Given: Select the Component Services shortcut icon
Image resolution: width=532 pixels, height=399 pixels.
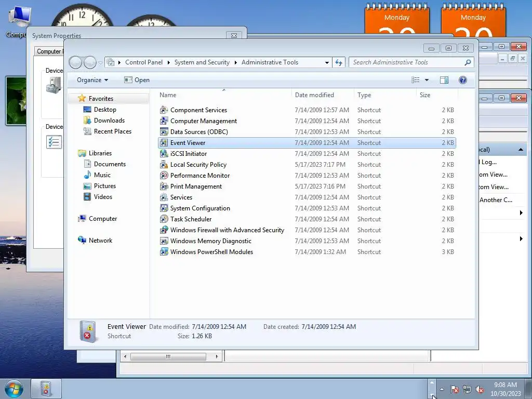Looking at the screenshot, I should pyautogui.click(x=164, y=110).
